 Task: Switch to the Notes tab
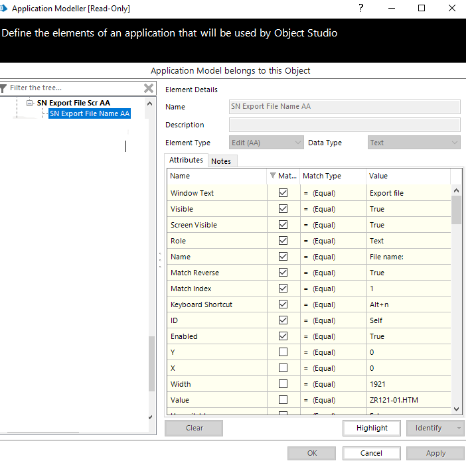[221, 161]
